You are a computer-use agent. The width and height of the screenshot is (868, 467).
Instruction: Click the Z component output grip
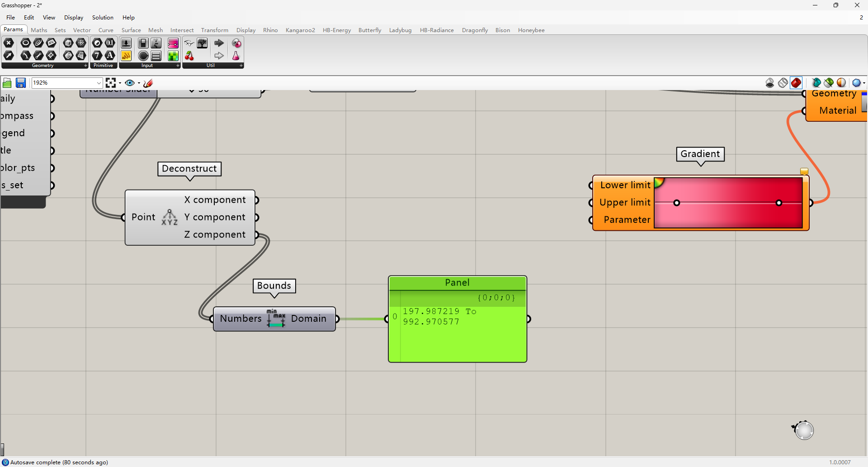tap(257, 234)
